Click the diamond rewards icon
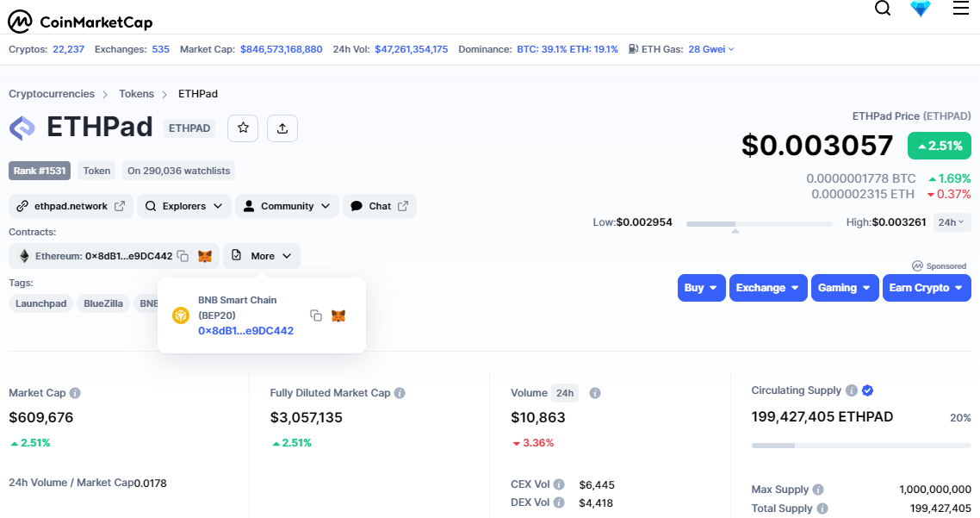The height and width of the screenshot is (518, 980). [x=921, y=8]
